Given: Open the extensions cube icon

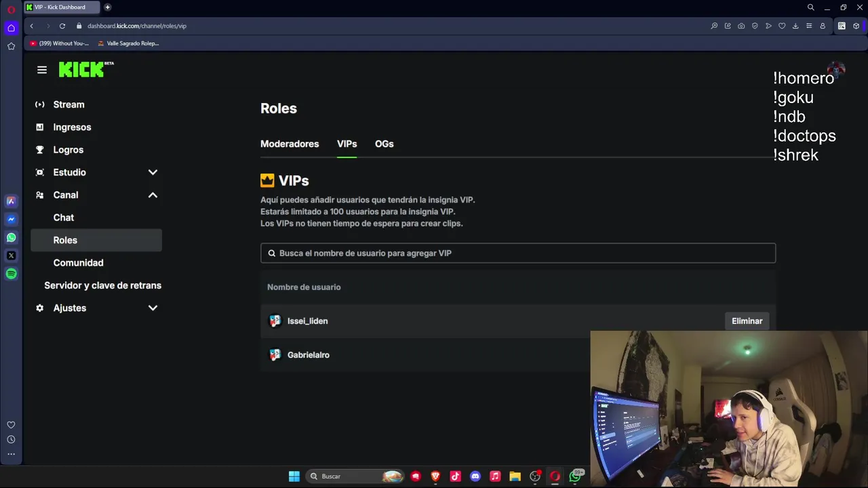Looking at the screenshot, I should pos(856,26).
